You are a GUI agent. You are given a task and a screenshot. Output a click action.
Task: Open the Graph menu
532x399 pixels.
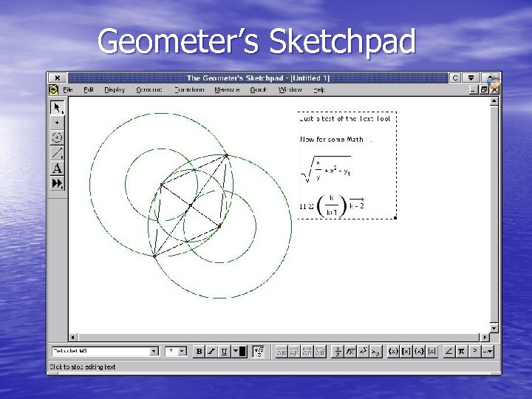pos(258,89)
